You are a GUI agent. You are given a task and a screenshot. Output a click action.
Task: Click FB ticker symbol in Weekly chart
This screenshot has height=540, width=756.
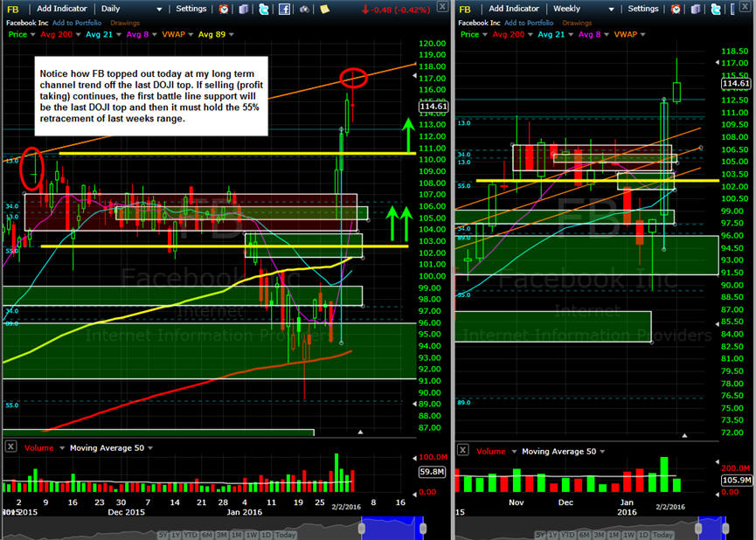465,9
